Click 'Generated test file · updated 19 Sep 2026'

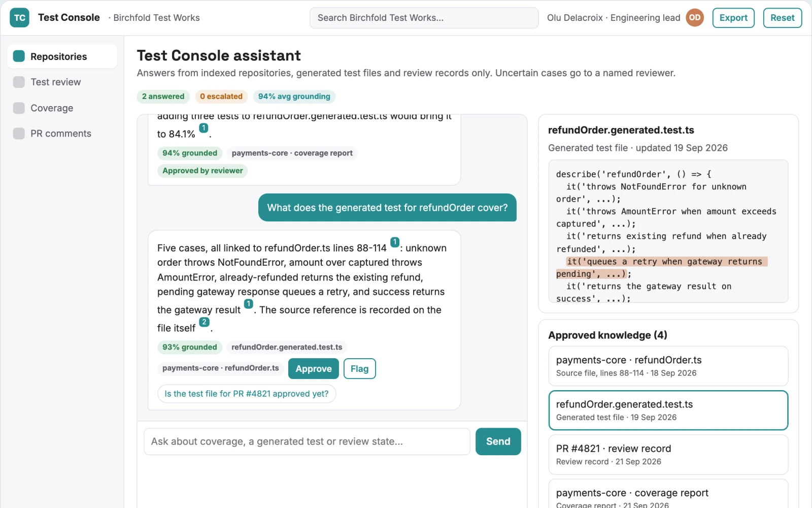(638, 148)
